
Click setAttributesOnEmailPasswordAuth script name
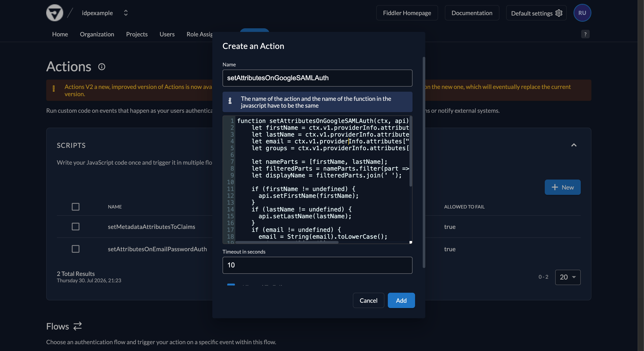[x=157, y=249]
